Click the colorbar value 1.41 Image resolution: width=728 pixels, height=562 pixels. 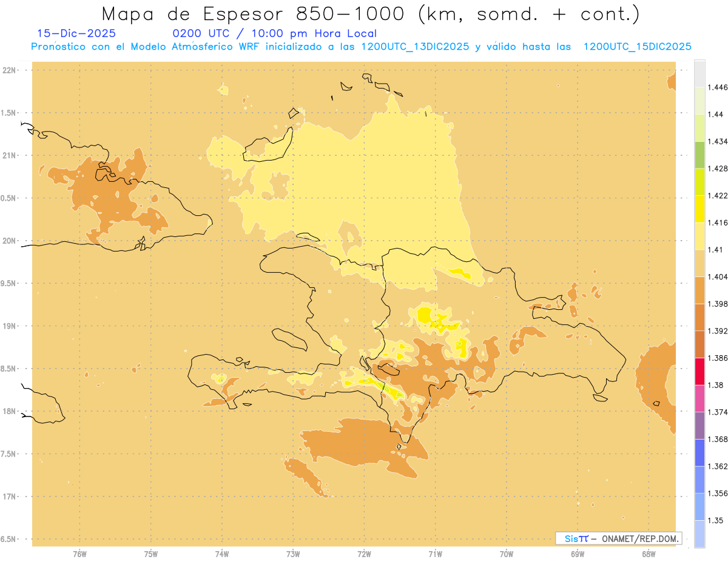point(716,250)
